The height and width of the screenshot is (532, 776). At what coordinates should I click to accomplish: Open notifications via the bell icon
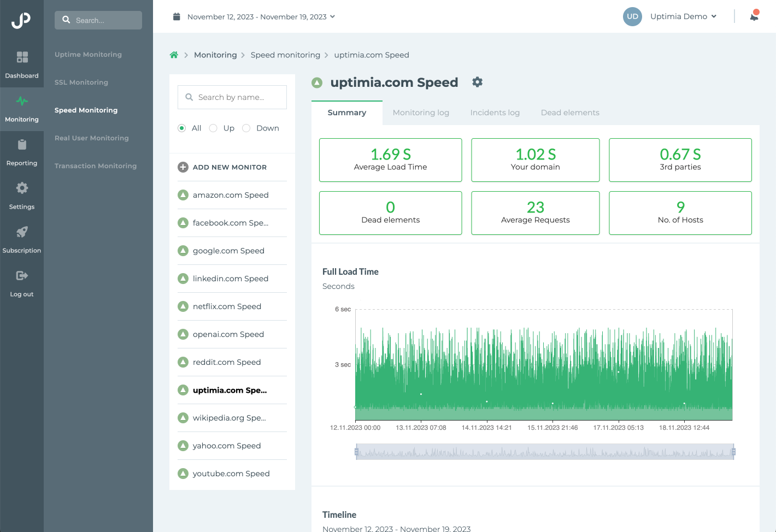[754, 16]
